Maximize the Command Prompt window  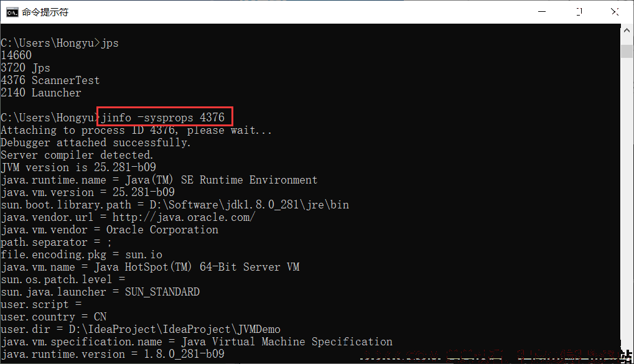579,12
